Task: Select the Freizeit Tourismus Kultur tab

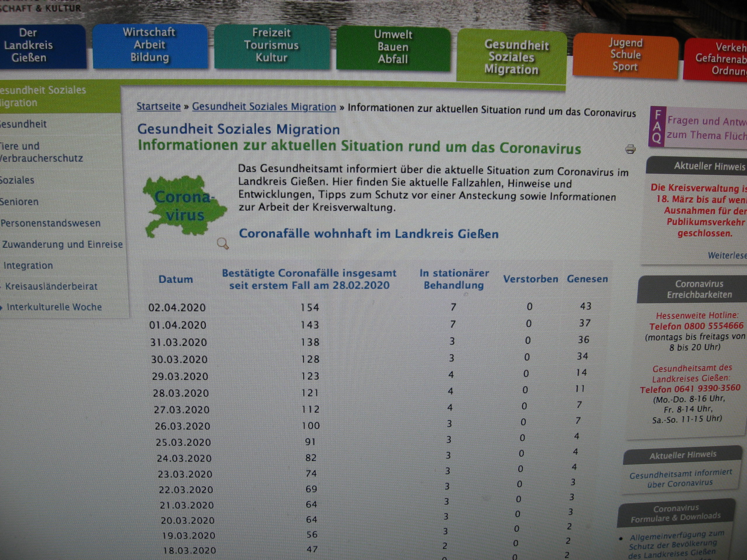Action: tap(271, 45)
